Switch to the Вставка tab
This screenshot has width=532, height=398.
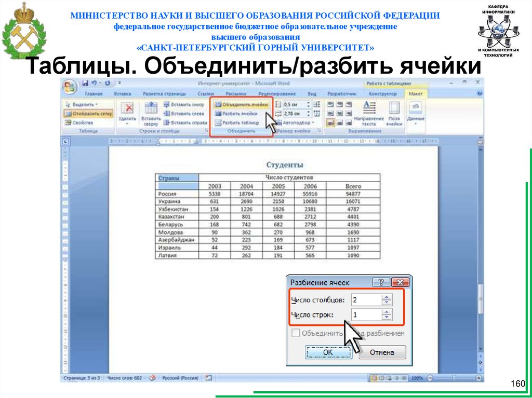123,93
